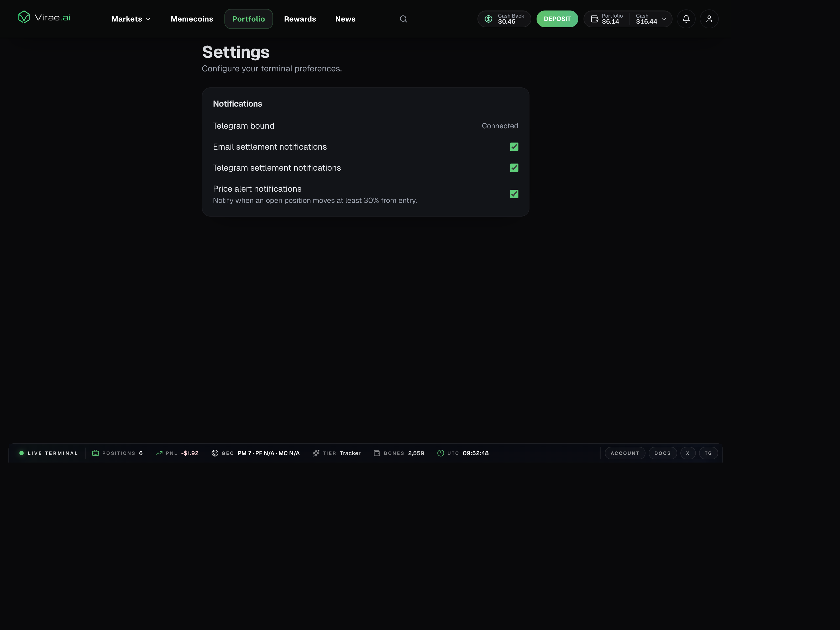Toggle Price alert notifications checkbox
The image size is (840, 630).
(514, 194)
